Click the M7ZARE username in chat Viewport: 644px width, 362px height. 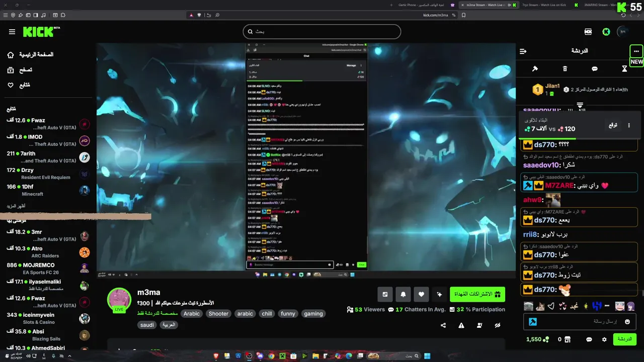click(x=559, y=186)
